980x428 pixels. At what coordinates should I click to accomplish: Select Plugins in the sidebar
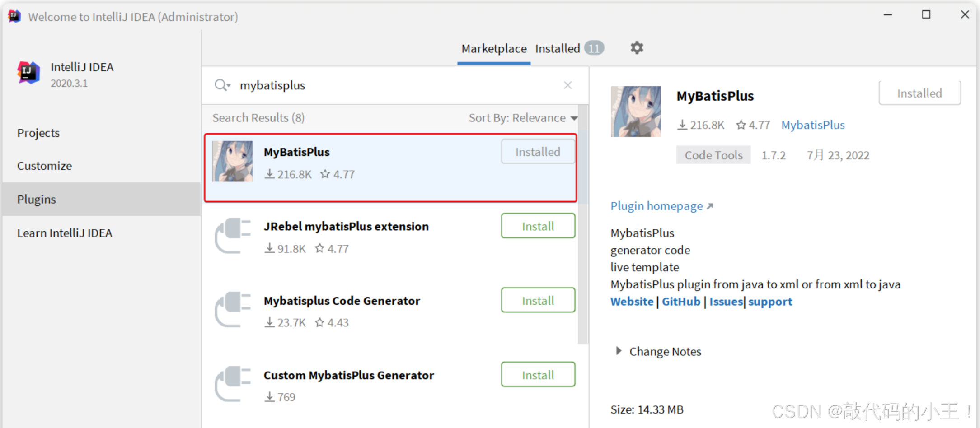click(x=101, y=199)
